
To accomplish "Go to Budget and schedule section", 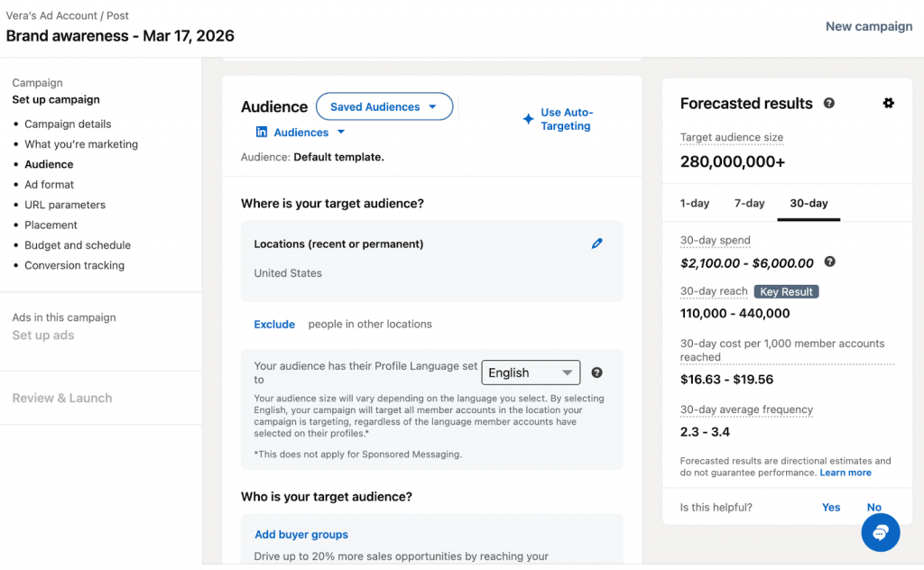I will 78,245.
